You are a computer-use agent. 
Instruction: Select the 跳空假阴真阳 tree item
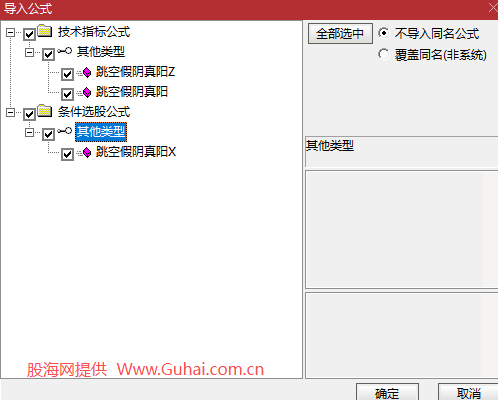tap(132, 92)
